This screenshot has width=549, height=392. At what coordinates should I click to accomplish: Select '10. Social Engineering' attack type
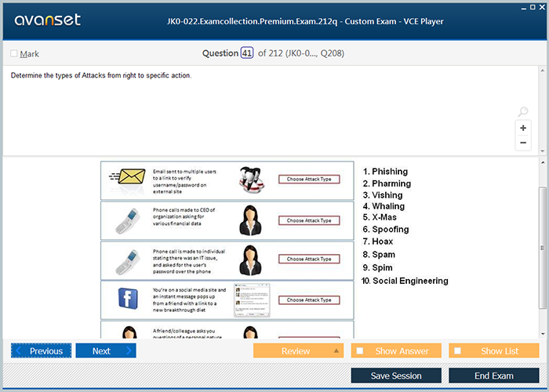coord(405,281)
